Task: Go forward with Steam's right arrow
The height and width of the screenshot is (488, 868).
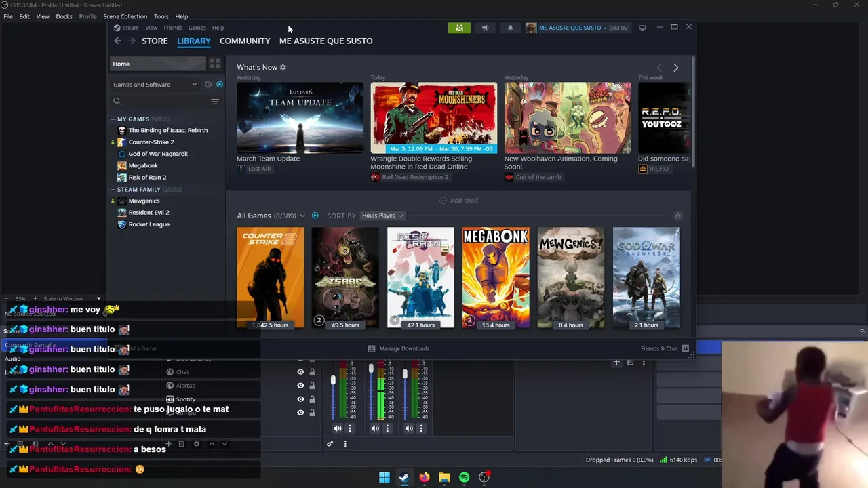Action: 131,41
